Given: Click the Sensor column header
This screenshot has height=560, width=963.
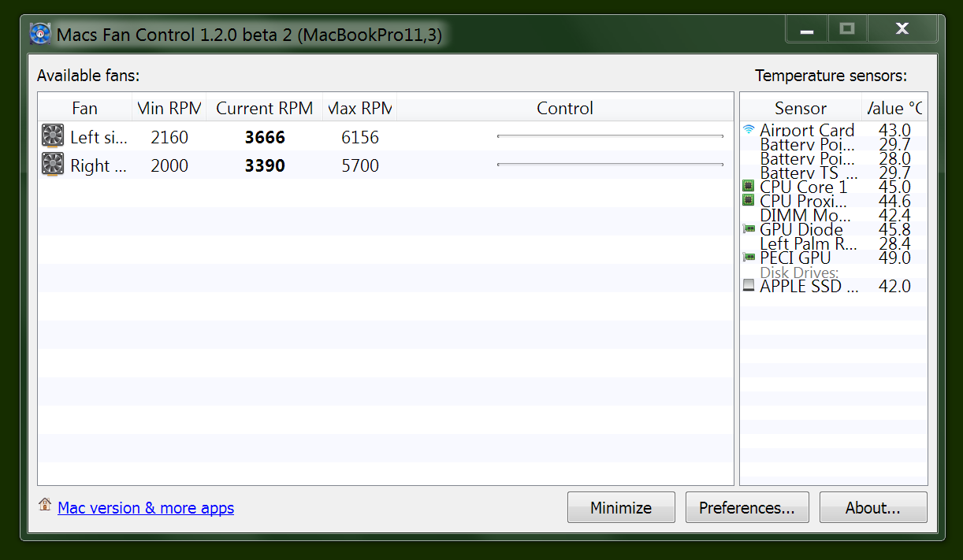Looking at the screenshot, I should tap(801, 108).
